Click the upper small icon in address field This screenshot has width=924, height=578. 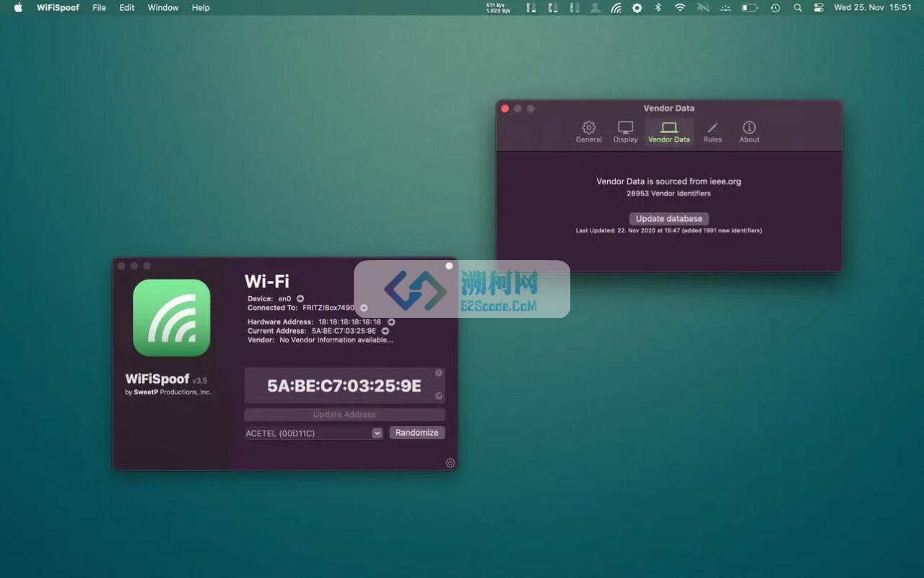pyautogui.click(x=438, y=374)
